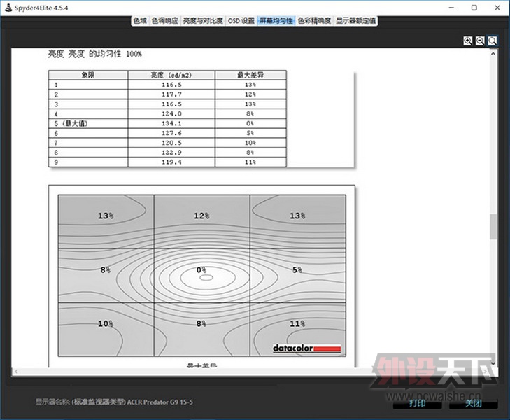Maximize the Spyder4Elite window
The width and height of the screenshot is (510, 420).
[474, 8]
